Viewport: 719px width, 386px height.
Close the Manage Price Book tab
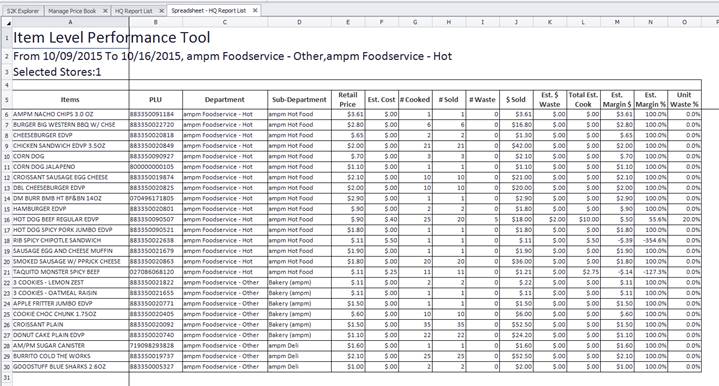point(105,11)
